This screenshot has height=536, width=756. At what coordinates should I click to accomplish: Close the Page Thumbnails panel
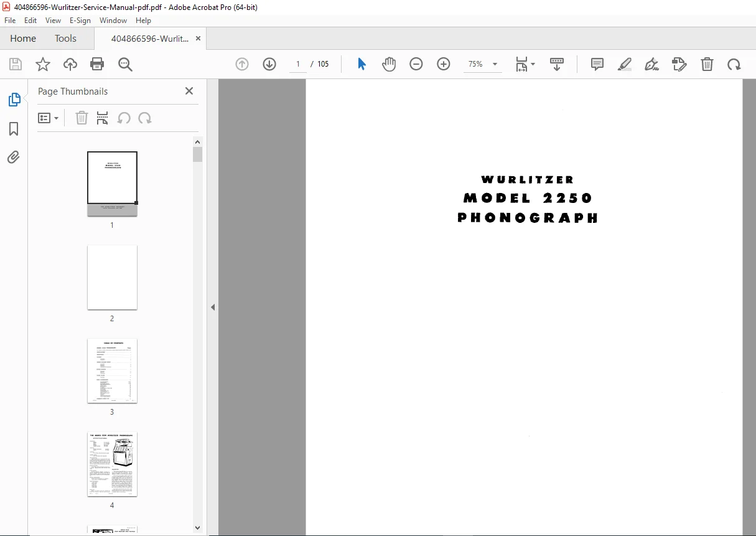tap(189, 91)
